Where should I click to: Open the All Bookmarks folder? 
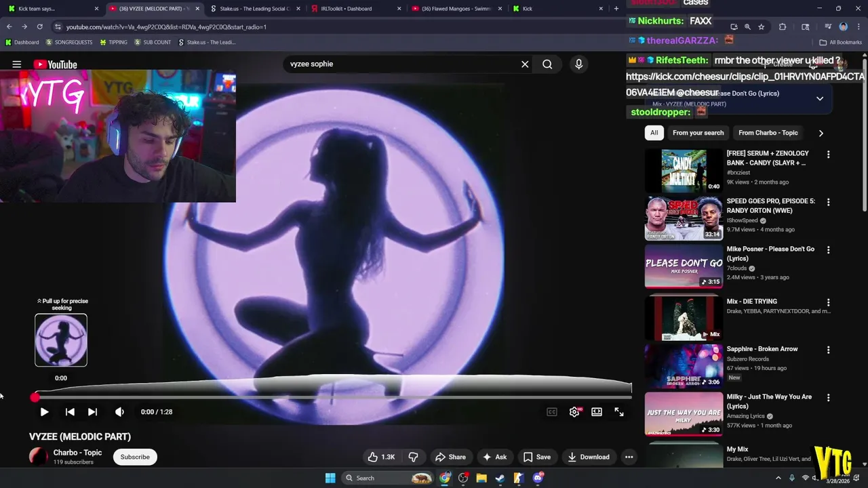coord(841,42)
